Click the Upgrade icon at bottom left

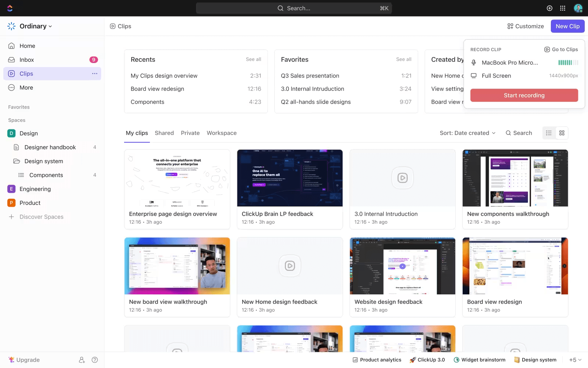click(11, 360)
